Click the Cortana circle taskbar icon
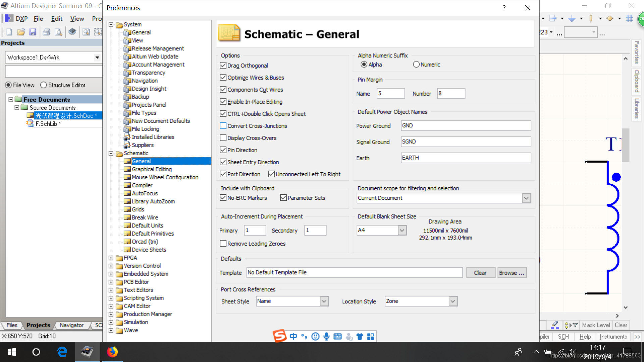The width and height of the screenshot is (644, 362). tap(36, 352)
